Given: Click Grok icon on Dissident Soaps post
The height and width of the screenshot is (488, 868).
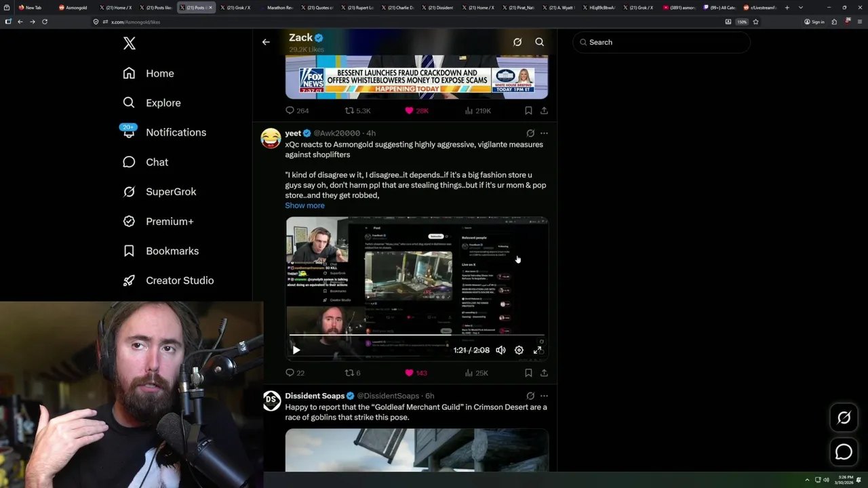Looking at the screenshot, I should pos(530,396).
